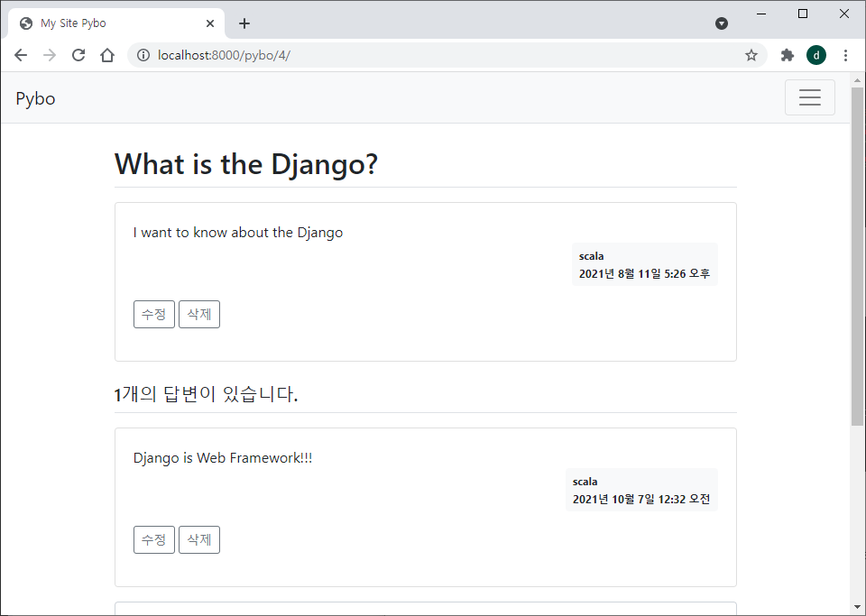
Task: Click text 'Django is Web Framework!!!'
Action: [223, 457]
